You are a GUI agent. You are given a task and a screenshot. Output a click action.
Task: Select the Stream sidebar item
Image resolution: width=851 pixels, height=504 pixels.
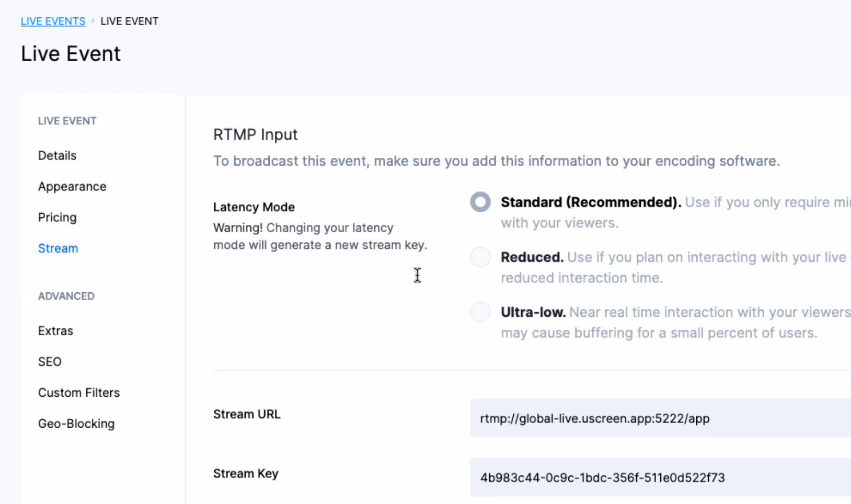[58, 248]
